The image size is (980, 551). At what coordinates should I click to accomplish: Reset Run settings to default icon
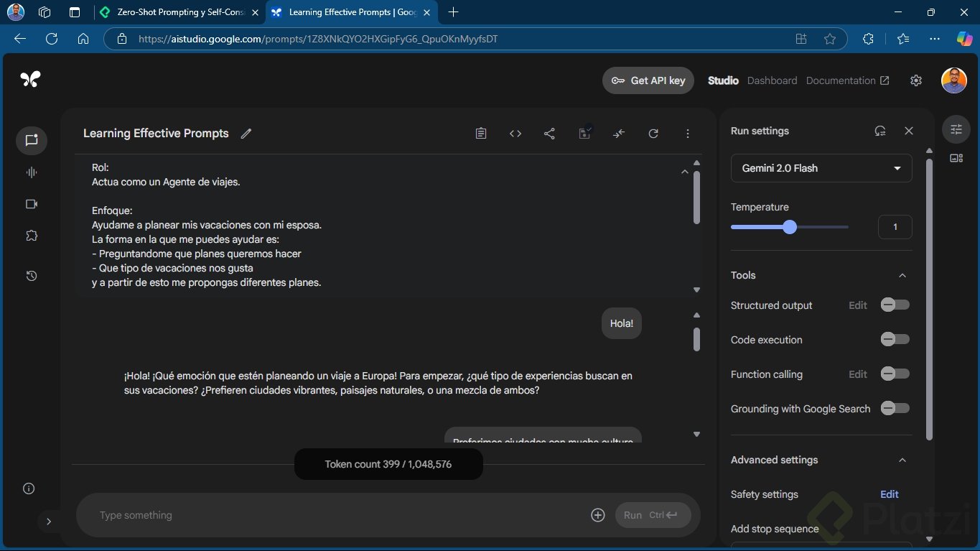tap(880, 131)
